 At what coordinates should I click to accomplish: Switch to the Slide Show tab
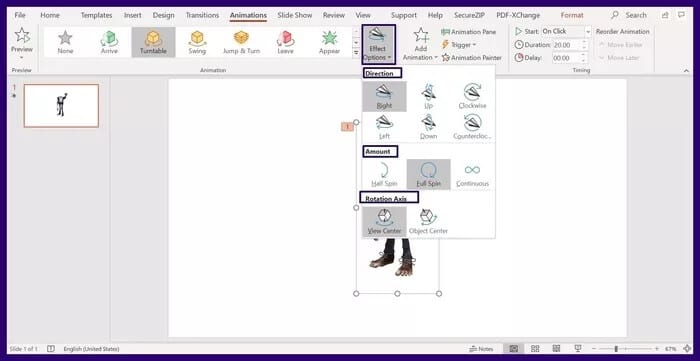295,15
